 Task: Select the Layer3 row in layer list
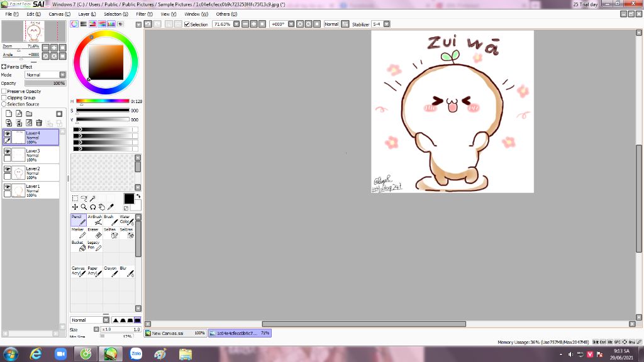pyautogui.click(x=31, y=155)
